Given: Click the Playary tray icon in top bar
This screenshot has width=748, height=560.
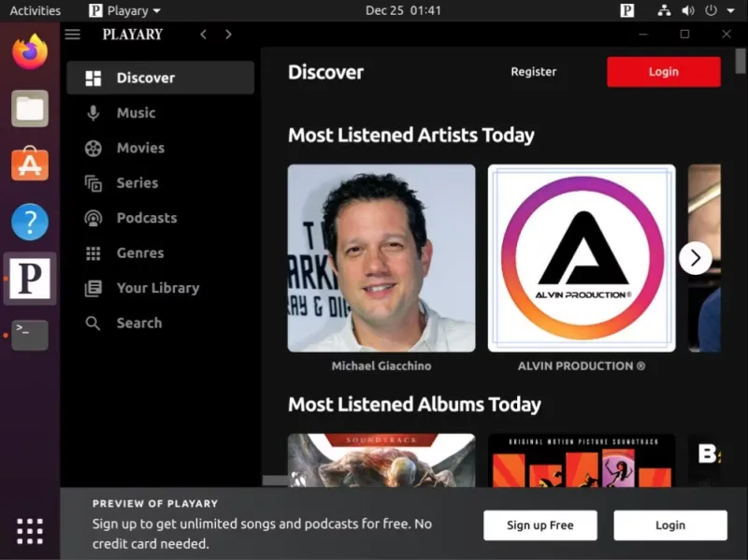Looking at the screenshot, I should [626, 10].
